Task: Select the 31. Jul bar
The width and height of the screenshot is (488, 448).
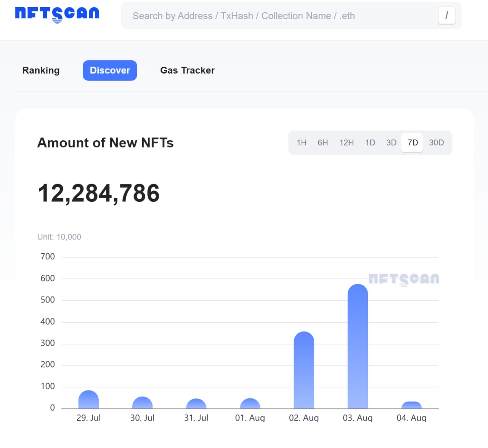Action: click(x=196, y=404)
